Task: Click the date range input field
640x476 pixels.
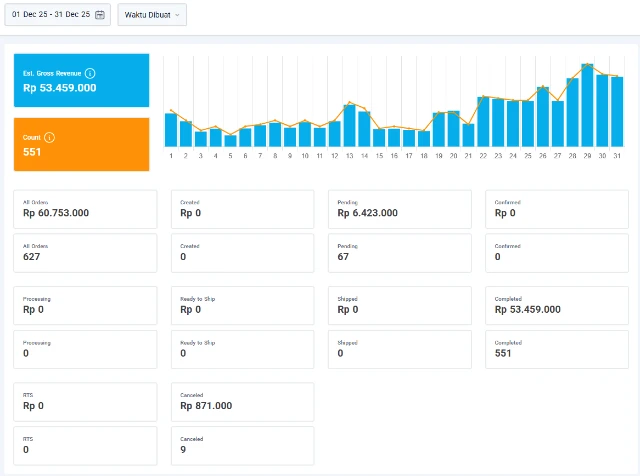Action: (52, 14)
